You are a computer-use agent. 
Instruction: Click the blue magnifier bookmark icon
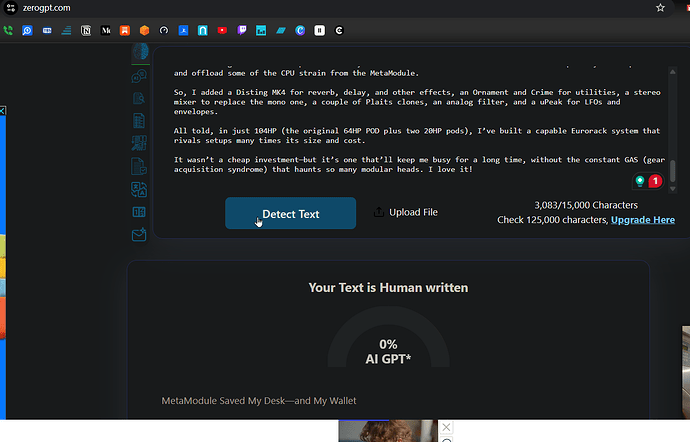tap(27, 30)
